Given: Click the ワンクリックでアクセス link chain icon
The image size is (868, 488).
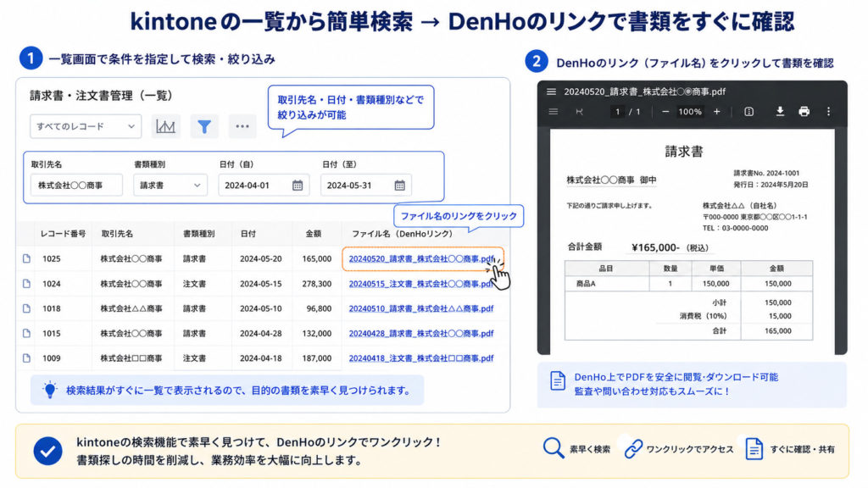Looking at the screenshot, I should (633, 449).
